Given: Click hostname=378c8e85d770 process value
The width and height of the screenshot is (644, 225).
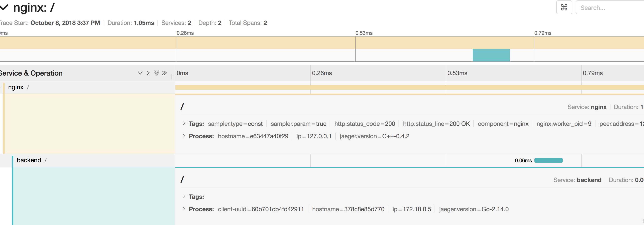Looking at the screenshot, I should [348, 209].
